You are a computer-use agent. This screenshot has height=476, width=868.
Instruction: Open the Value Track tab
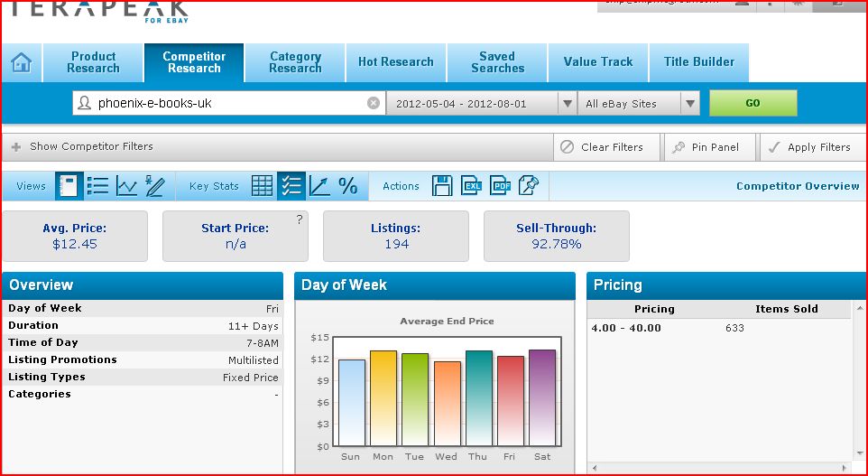(598, 62)
